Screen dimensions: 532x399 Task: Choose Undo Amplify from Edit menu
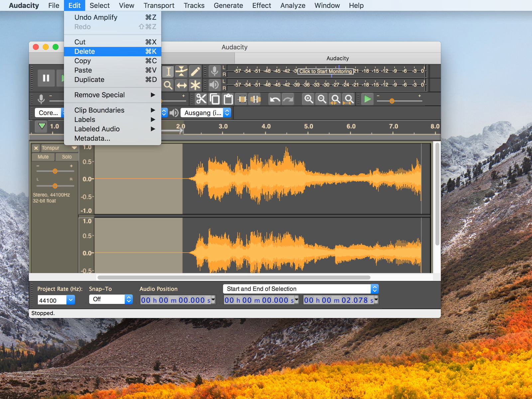(x=113, y=17)
